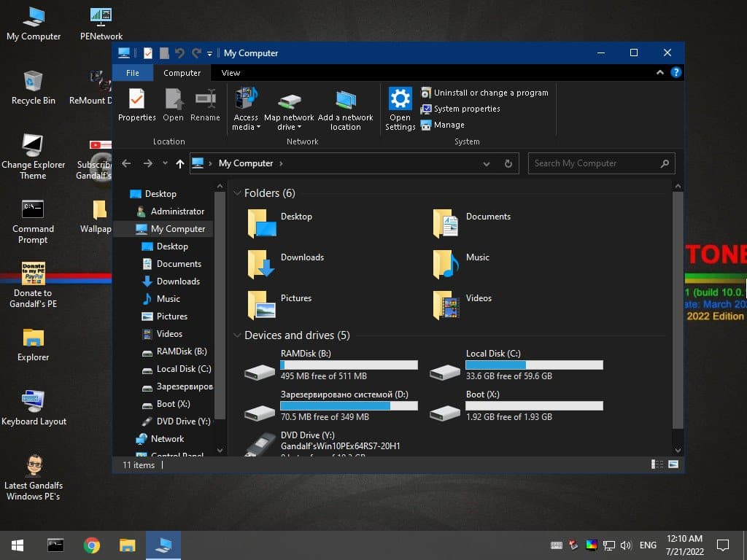747x560 pixels.
Task: Switch to the View ribbon tab
Action: (x=231, y=73)
